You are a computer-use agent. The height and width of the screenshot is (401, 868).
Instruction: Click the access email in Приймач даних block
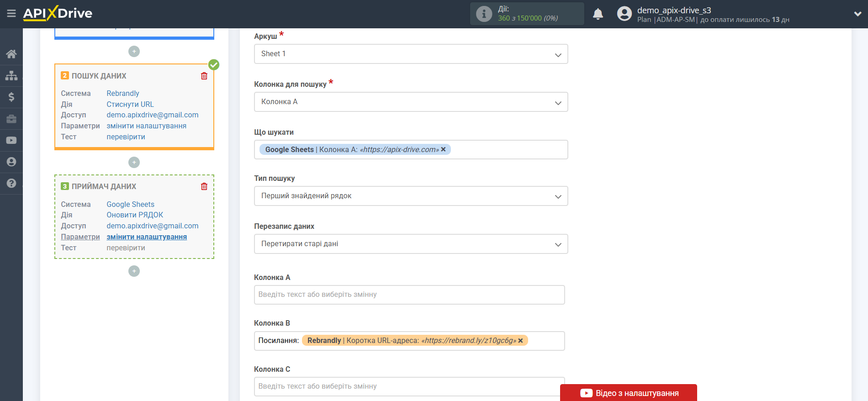[x=153, y=226]
